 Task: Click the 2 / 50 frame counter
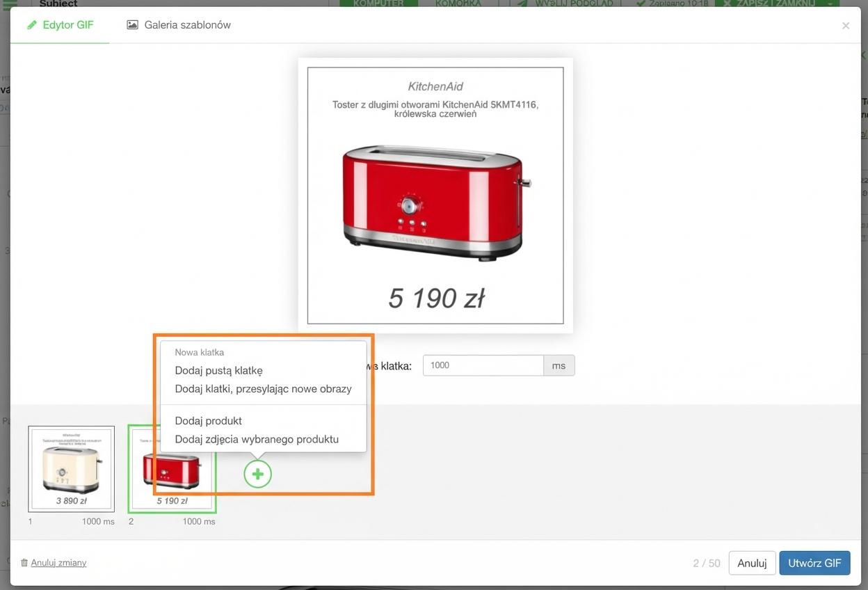(x=707, y=563)
